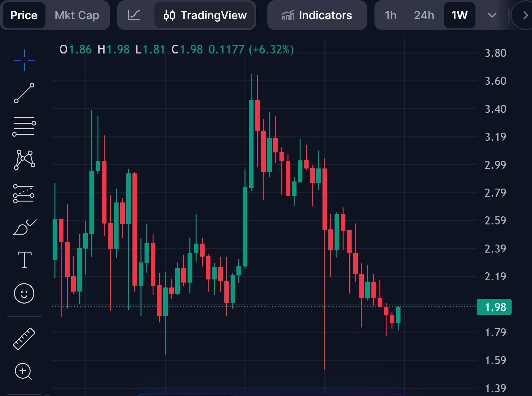Select the crosshair cursor tool
This screenshot has width=532, height=396.
pyautogui.click(x=24, y=60)
